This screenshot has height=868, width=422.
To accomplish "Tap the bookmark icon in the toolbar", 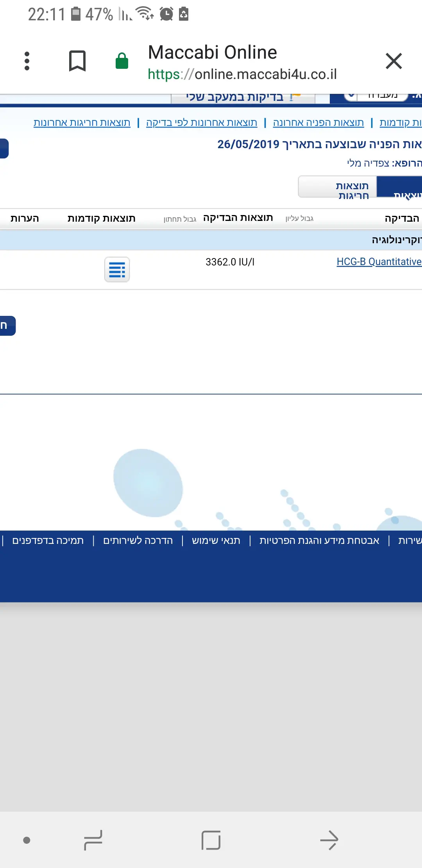I will [x=77, y=61].
